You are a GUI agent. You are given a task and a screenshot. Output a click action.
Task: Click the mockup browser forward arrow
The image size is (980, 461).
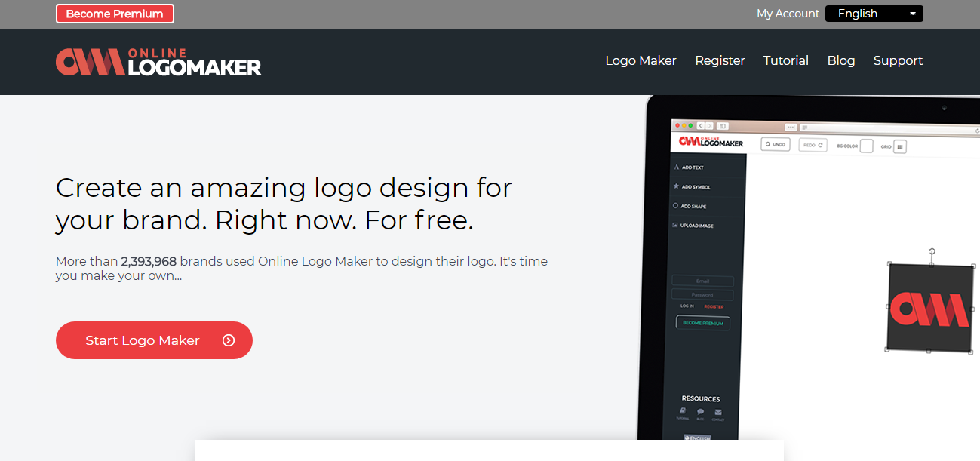(x=709, y=125)
